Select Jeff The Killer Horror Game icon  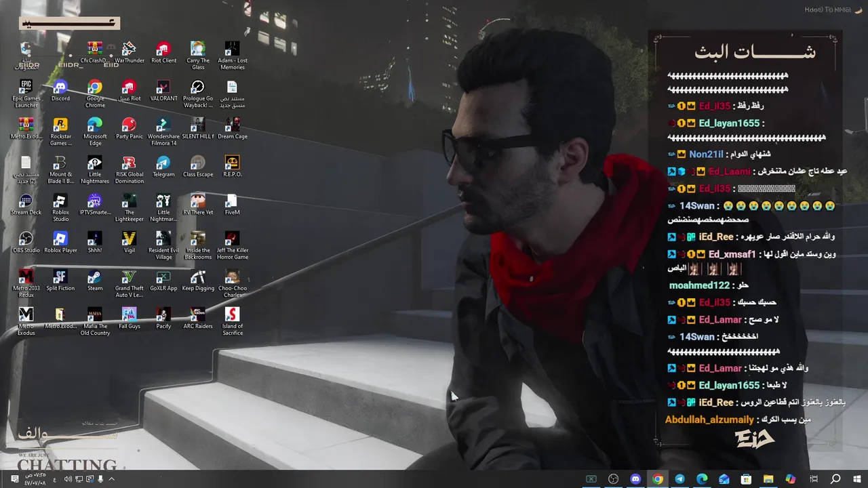pos(232,246)
